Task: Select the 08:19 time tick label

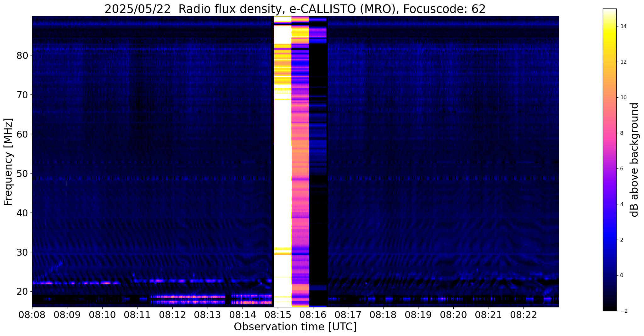Action: pos(418,315)
